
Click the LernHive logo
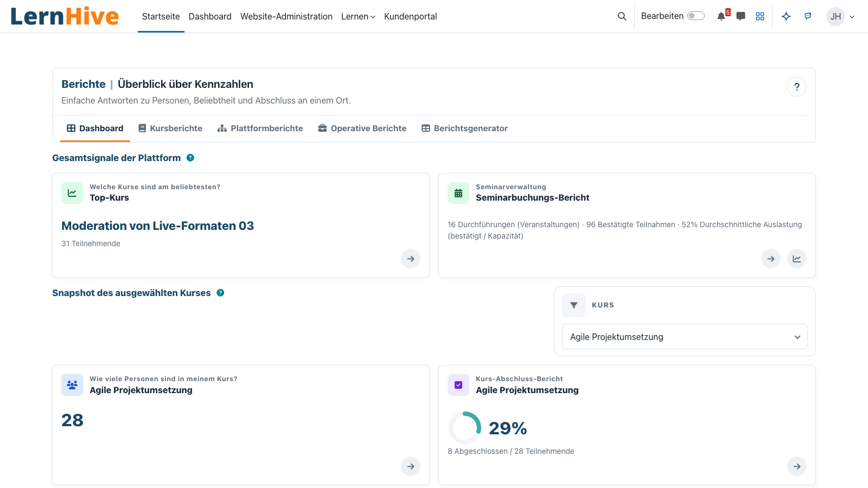click(65, 16)
